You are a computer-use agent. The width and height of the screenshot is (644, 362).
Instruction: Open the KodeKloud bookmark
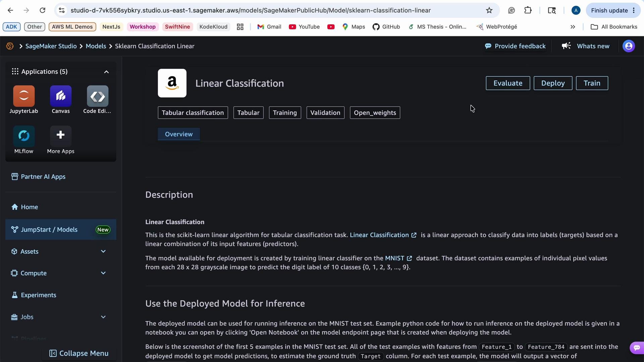click(x=213, y=27)
